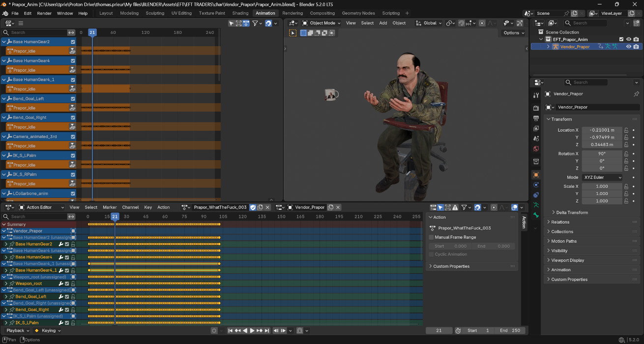Image resolution: width=644 pixels, height=344 pixels.
Task: Select the viewport Select Box tool icon
Action: pyautogui.click(x=293, y=33)
